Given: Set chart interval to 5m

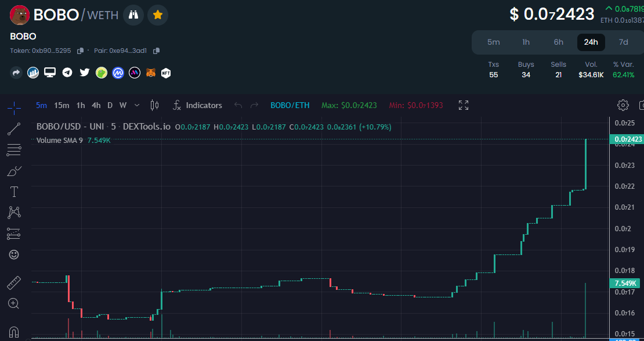Looking at the screenshot, I should click(x=41, y=105).
